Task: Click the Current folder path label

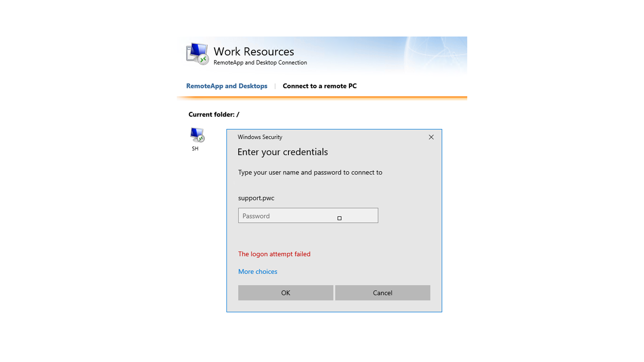Action: 214,115
